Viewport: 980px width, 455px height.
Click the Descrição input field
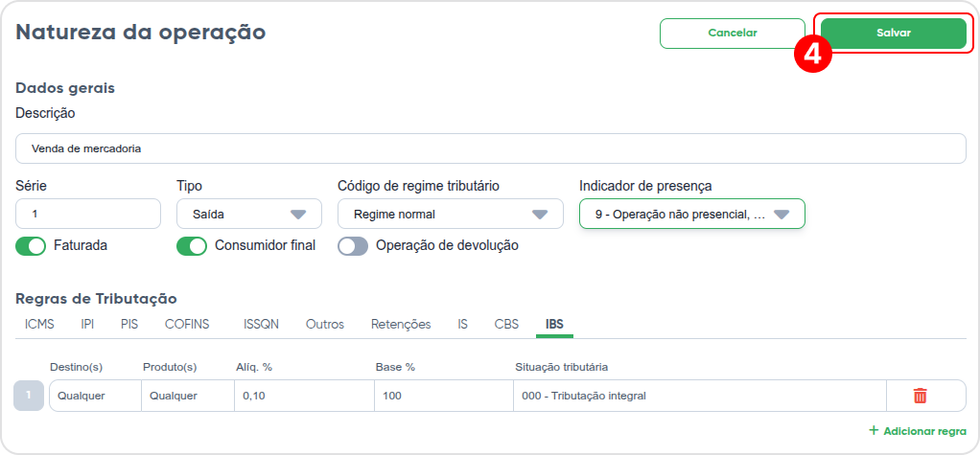(x=491, y=148)
